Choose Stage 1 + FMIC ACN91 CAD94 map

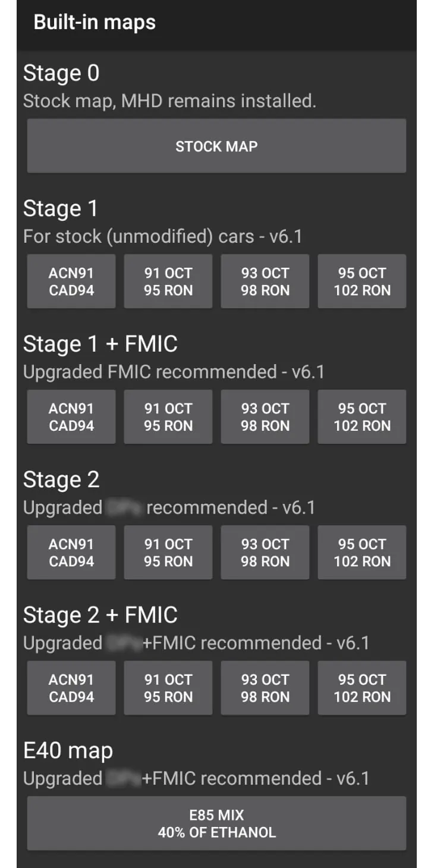click(71, 417)
